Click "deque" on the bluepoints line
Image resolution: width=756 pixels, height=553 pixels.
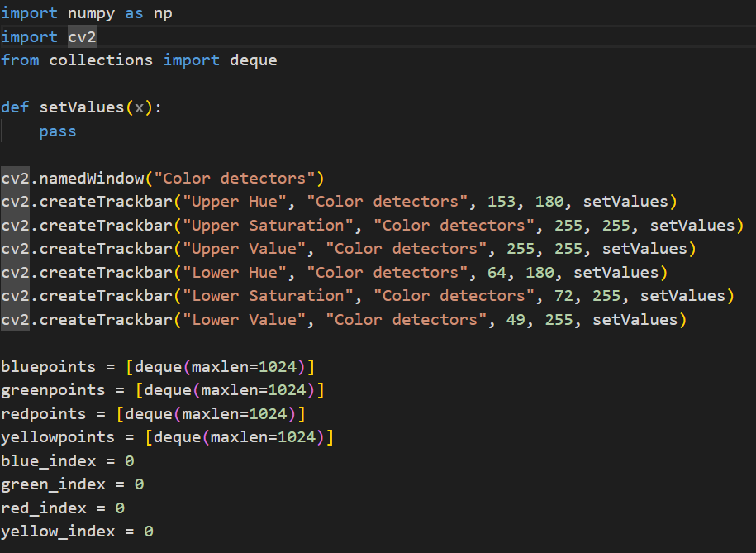(x=158, y=367)
